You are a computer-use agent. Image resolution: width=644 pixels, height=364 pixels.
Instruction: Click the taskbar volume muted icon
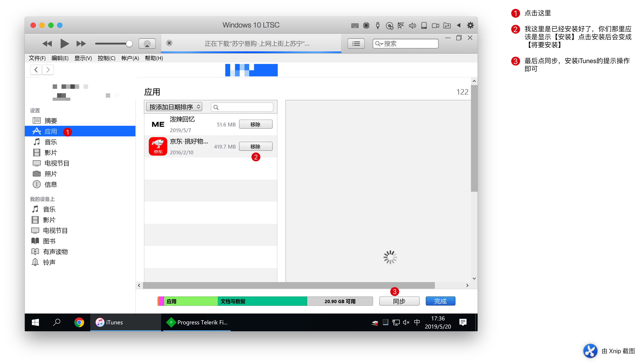(x=406, y=322)
